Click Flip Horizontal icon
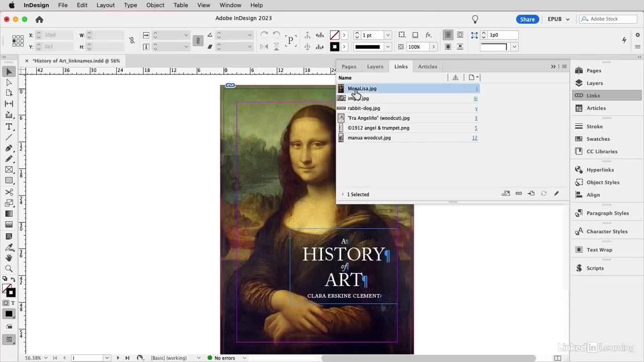 pos(265,47)
